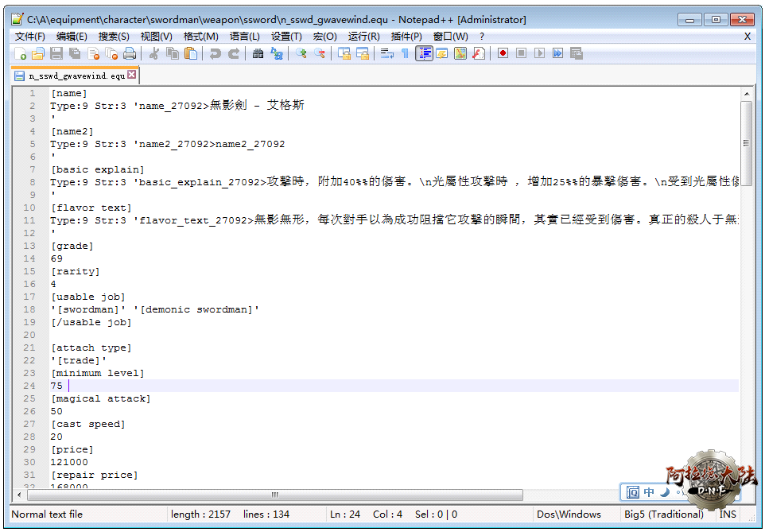Open the 语言(L) menu
The height and width of the screenshot is (532, 765).
[244, 37]
